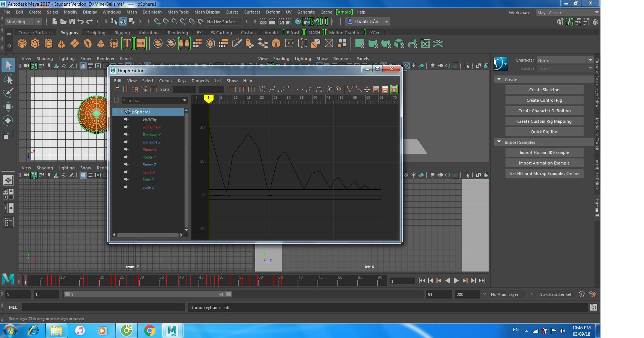The image size is (644, 338).
Task: Select the polygon cube creation icon
Action: [x=35, y=43]
